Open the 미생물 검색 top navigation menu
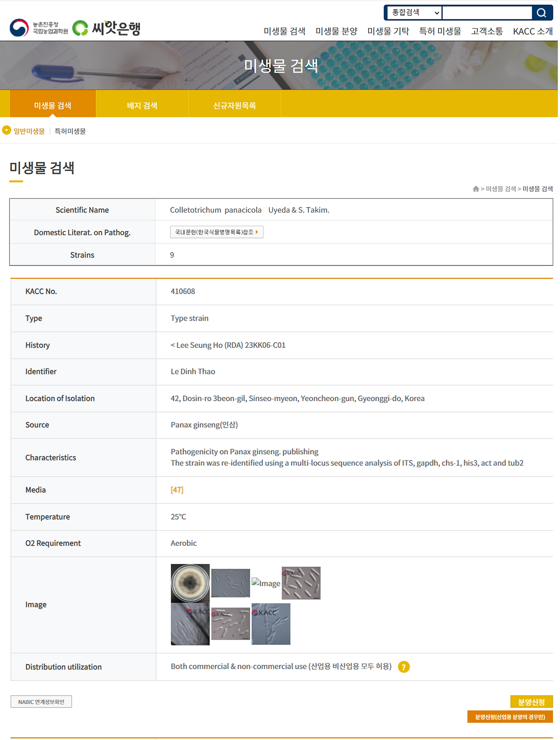 284,31
